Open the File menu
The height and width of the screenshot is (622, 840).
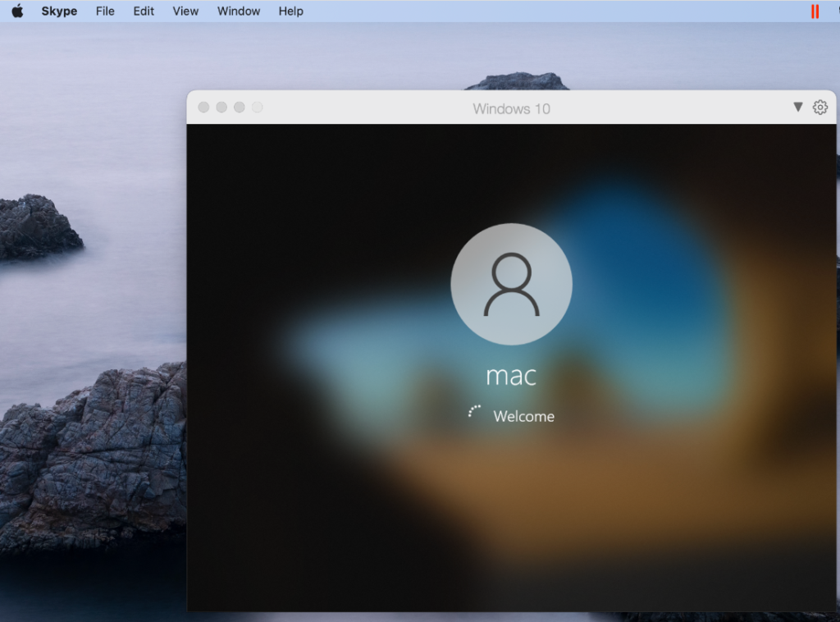[105, 11]
